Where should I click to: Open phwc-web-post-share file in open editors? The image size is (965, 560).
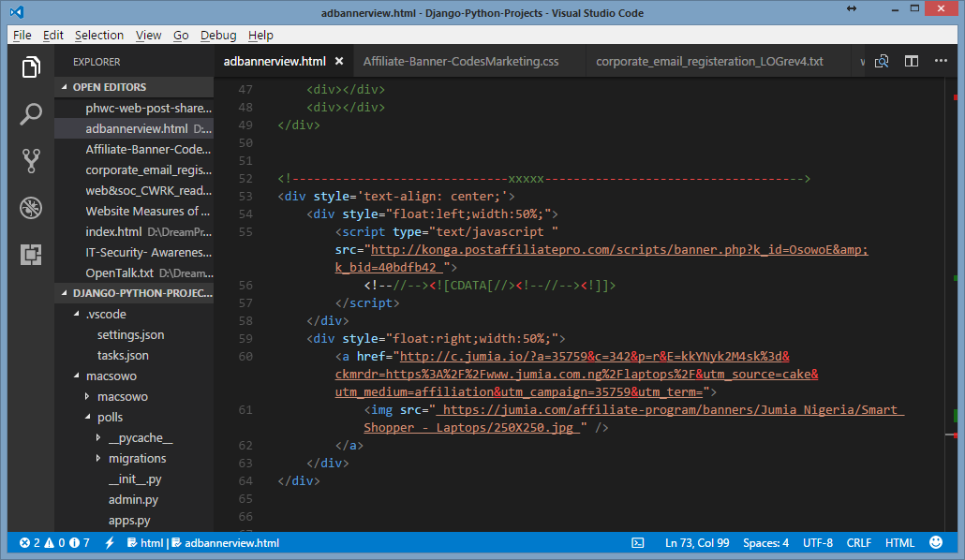click(x=134, y=108)
